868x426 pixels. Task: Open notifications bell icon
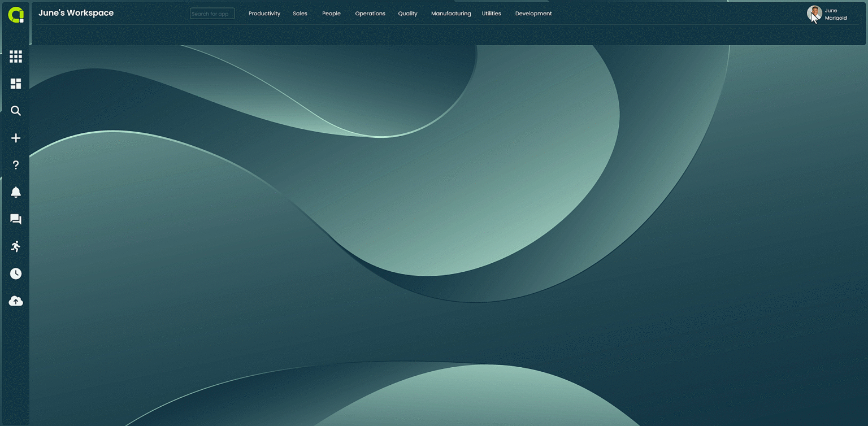click(16, 192)
